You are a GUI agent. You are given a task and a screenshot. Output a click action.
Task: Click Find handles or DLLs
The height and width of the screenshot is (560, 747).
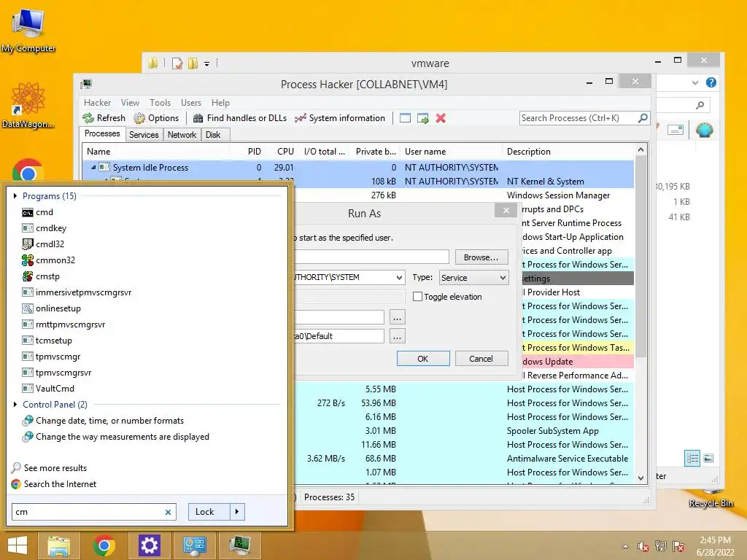pos(240,118)
